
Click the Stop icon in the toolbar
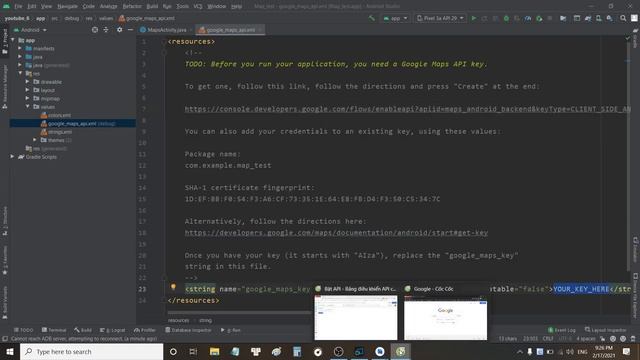549,18
